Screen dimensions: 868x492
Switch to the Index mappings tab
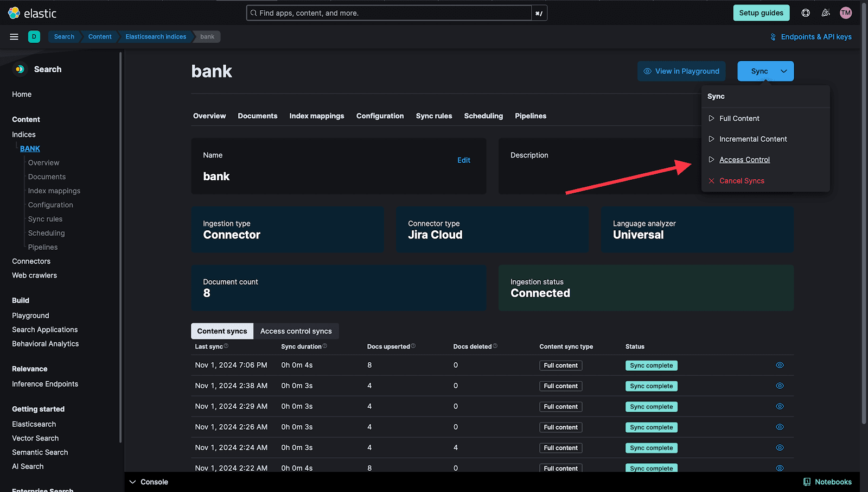click(317, 116)
